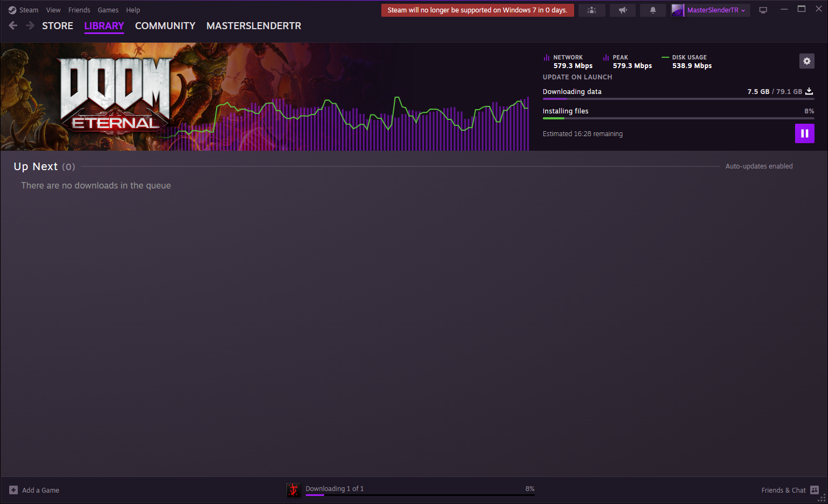Click the 'Estimated 16:28 remaining' text
The width and height of the screenshot is (828, 504).
pyautogui.click(x=583, y=134)
